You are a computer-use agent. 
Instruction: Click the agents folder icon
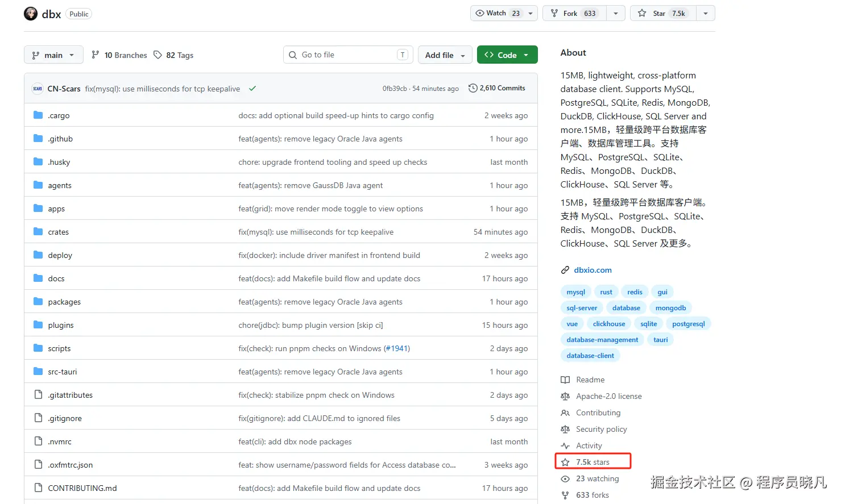point(38,185)
